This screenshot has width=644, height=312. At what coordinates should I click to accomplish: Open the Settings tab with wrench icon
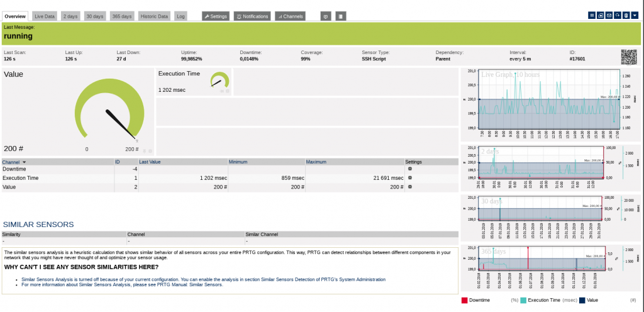(x=216, y=16)
